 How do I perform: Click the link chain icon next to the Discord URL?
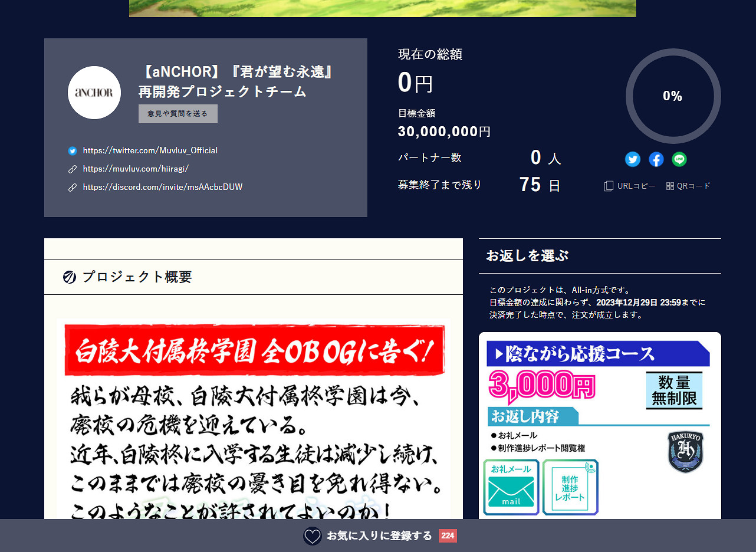pos(73,187)
